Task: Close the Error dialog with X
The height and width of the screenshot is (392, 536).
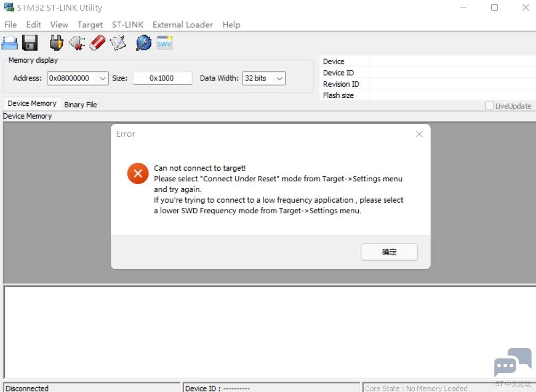Action: [x=419, y=134]
